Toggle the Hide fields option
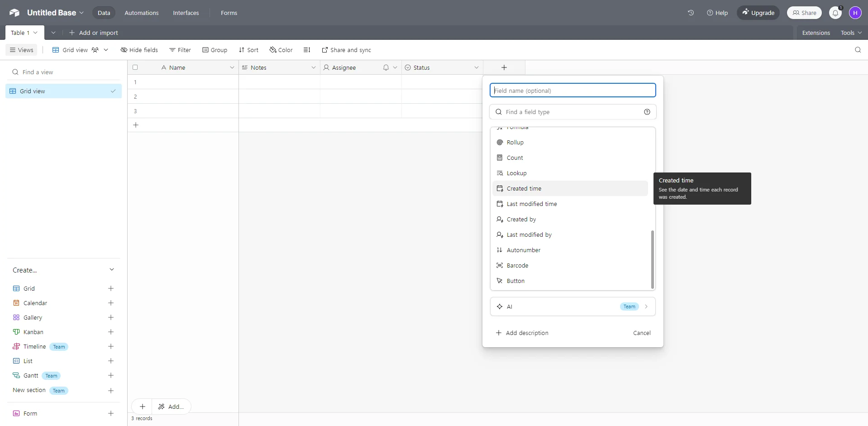Image resolution: width=868 pixels, height=426 pixels. click(x=139, y=50)
